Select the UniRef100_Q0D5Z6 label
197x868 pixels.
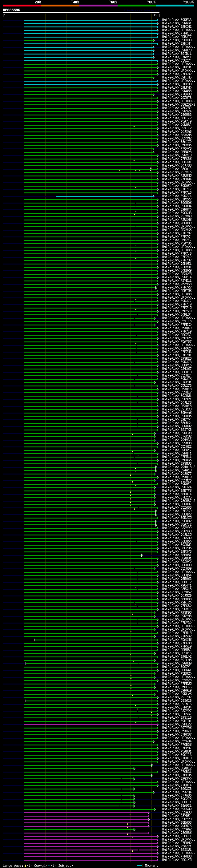coord(177,826)
